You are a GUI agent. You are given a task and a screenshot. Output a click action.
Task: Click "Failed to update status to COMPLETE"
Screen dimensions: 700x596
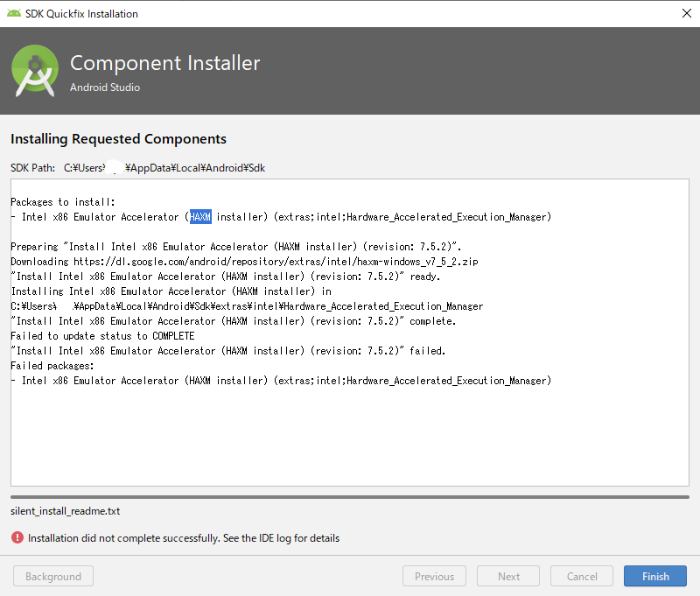[102, 336]
